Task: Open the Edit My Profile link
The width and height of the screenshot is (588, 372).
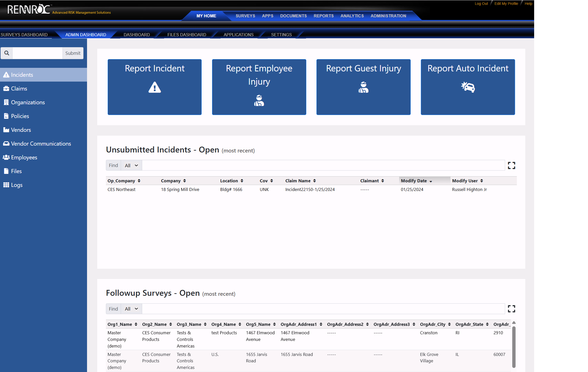Action: click(x=506, y=4)
